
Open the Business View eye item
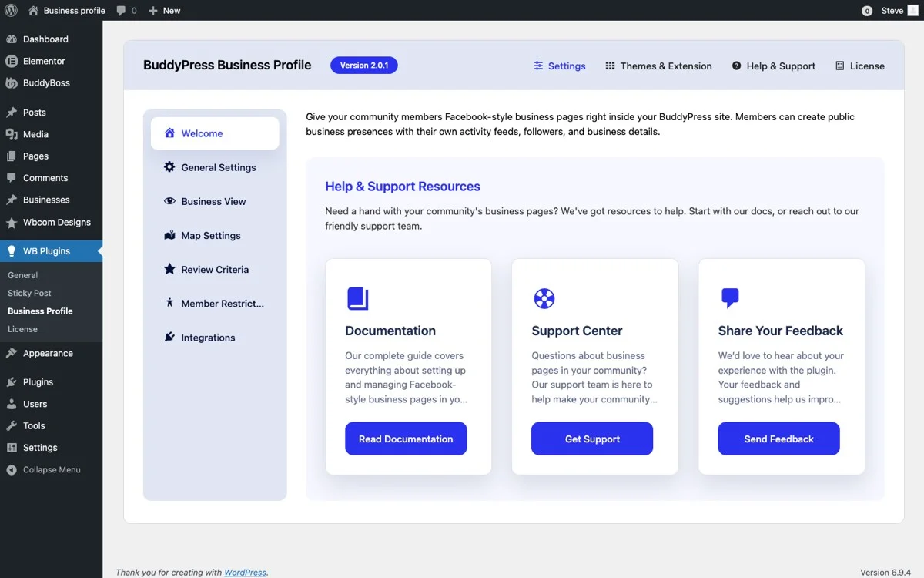(214, 201)
